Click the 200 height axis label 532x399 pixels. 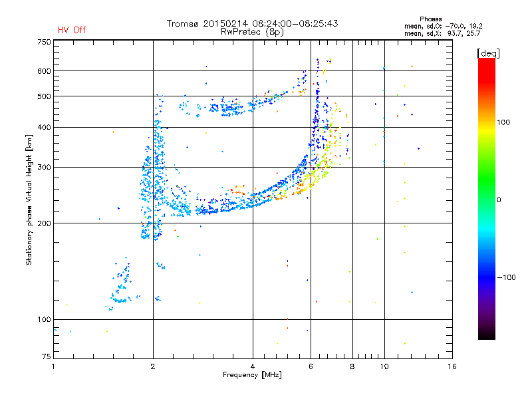(44, 223)
